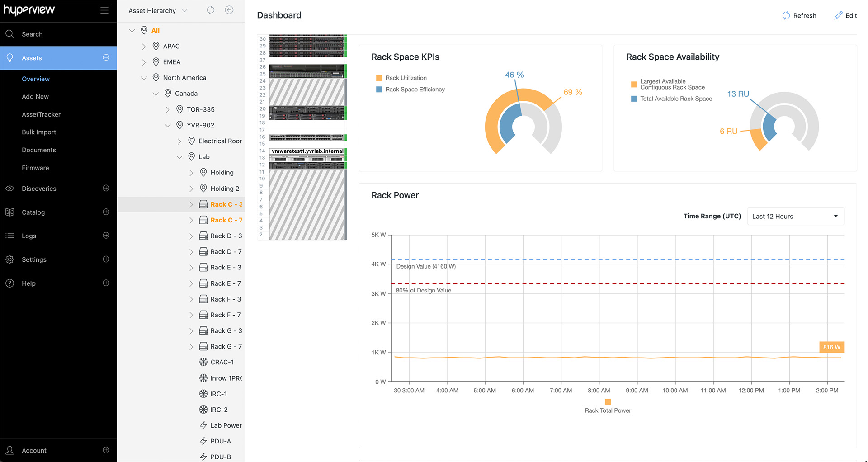Viewport: 868px width, 462px height.
Task: Go to the Bulk Import menu item
Action: coord(39,132)
